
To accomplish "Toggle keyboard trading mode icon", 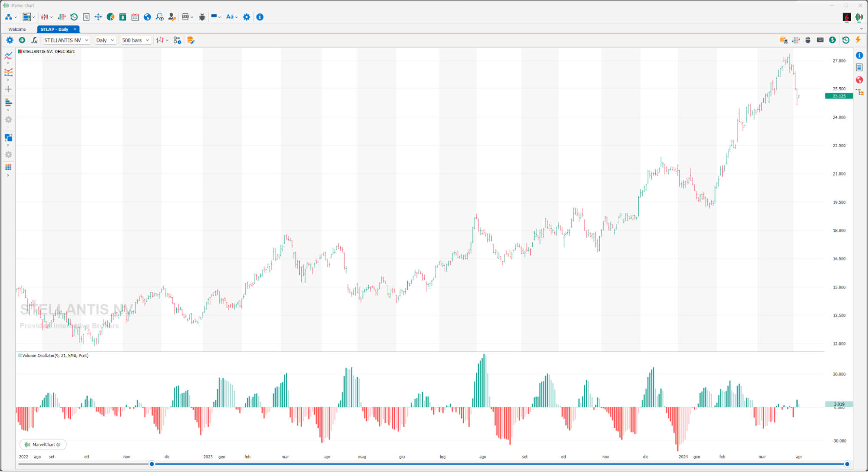I will coord(820,40).
